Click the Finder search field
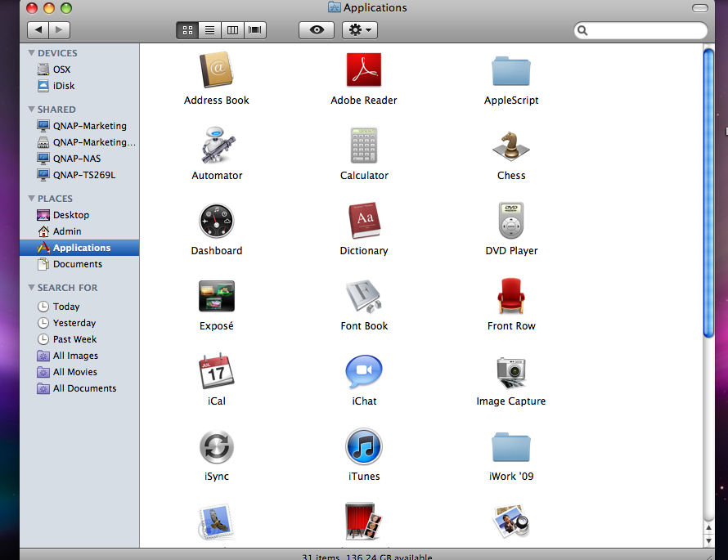This screenshot has height=560, width=728. click(x=640, y=30)
